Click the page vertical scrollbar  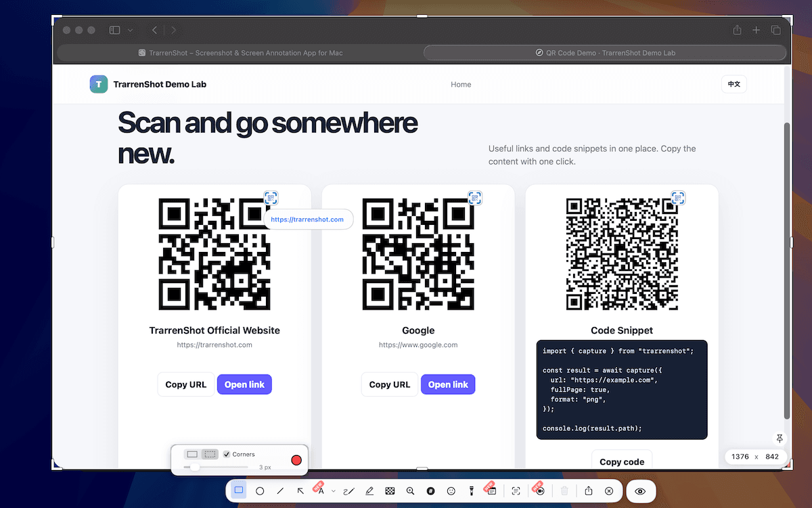tap(786, 271)
